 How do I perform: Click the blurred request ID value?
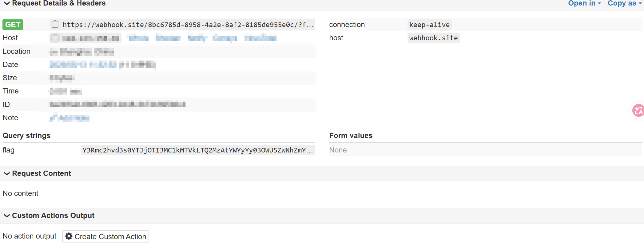click(x=118, y=105)
